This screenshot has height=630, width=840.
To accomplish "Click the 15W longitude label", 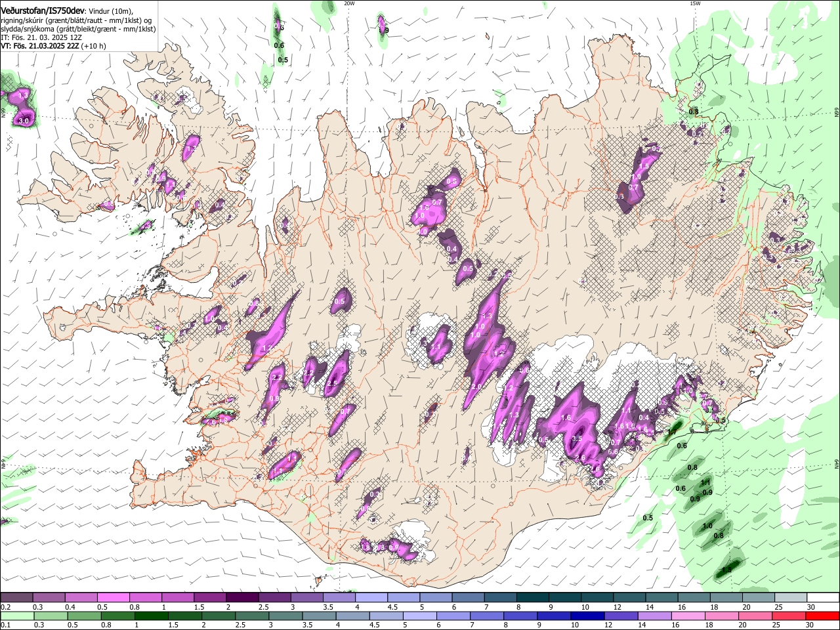I will tap(695, 3).
